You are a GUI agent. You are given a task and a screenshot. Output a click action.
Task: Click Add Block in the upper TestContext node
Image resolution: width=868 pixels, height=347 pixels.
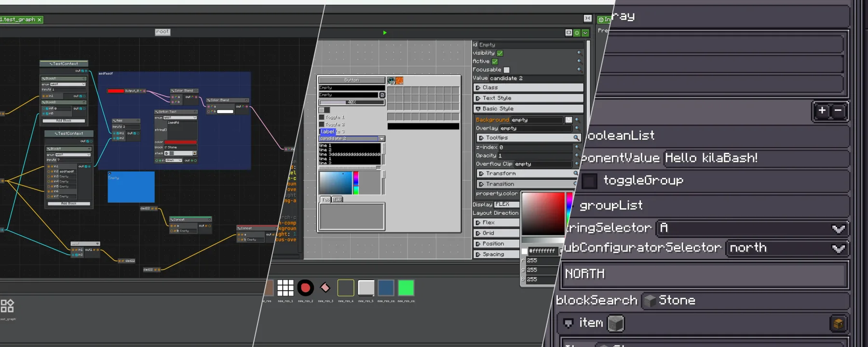click(x=64, y=120)
